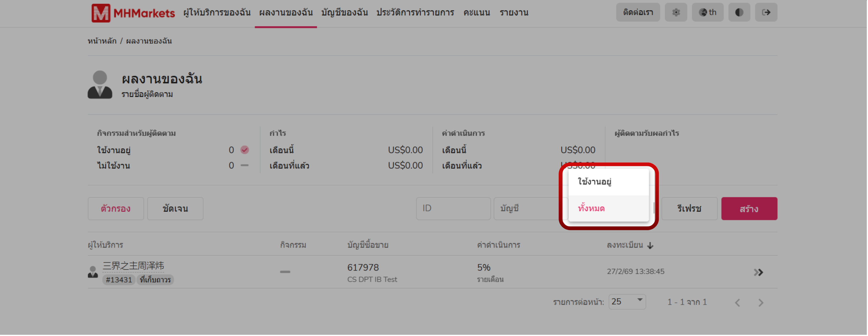Image resolution: width=868 pixels, height=336 pixels.
Task: Click the pink checkmark next to ใช้งานอยู่
Action: coord(245,150)
